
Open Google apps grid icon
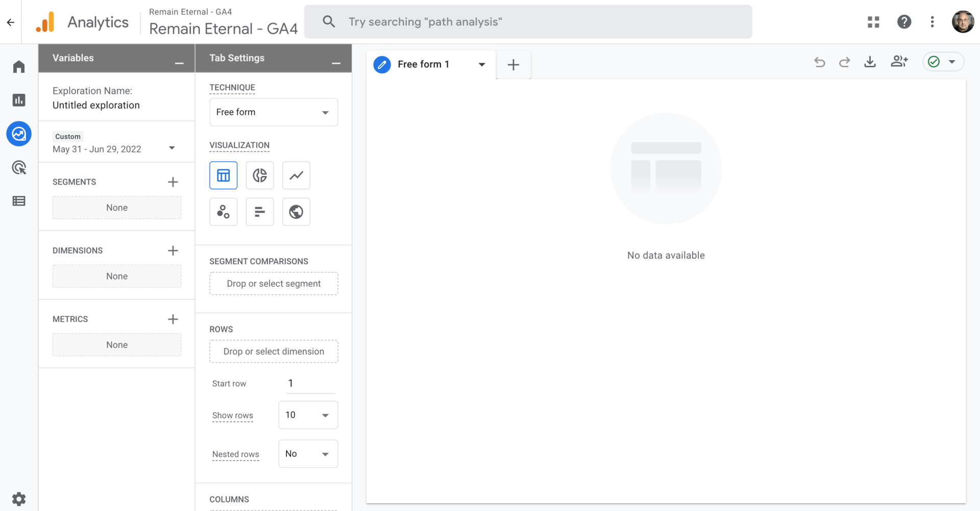873,22
